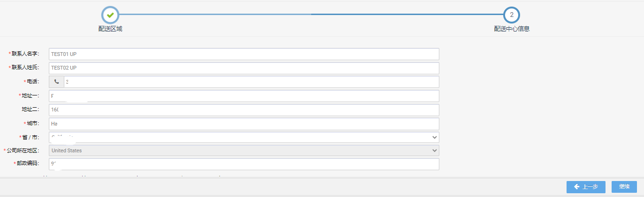Click the 继续 button
Viewport: 644px width, 197px height.
coord(624,187)
